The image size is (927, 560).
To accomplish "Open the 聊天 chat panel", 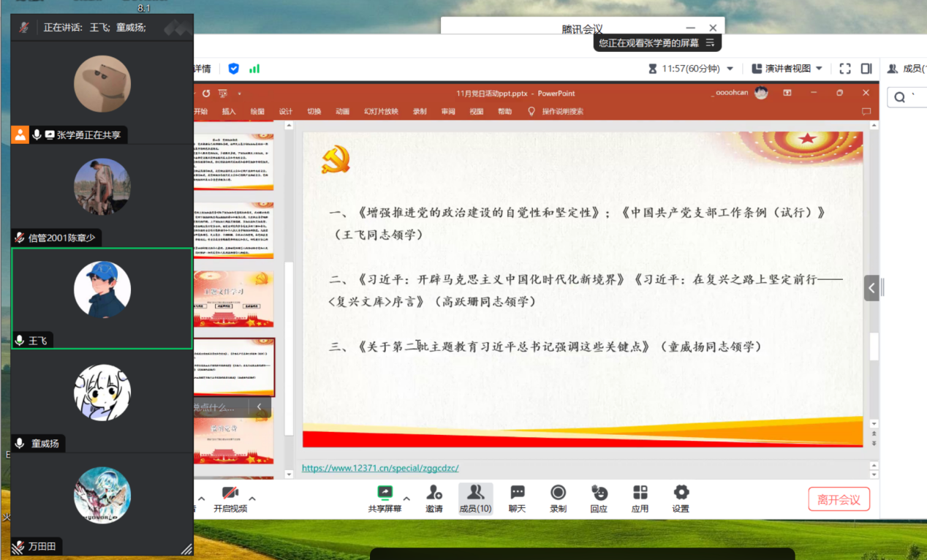I will [x=517, y=498].
